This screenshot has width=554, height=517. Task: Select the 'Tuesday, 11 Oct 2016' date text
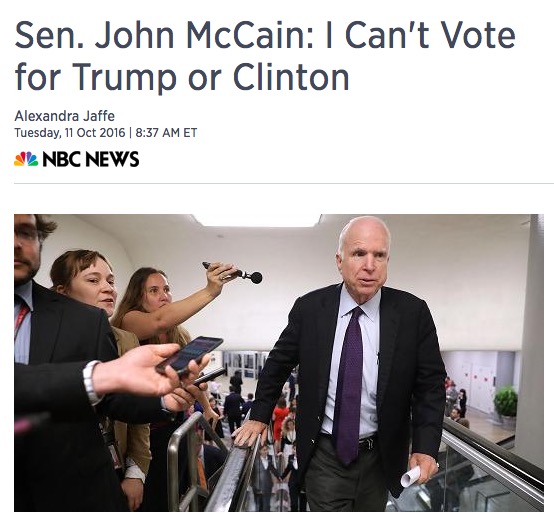pyautogui.click(x=70, y=133)
